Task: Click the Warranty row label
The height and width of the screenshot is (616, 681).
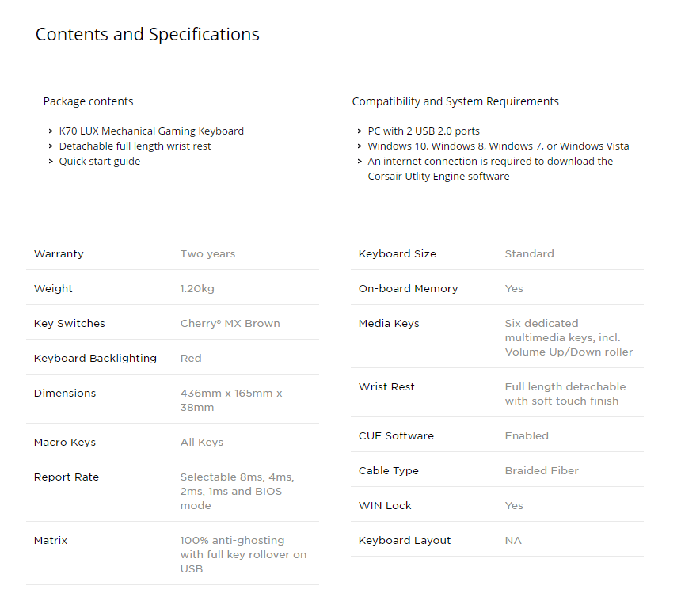Action: tap(59, 253)
